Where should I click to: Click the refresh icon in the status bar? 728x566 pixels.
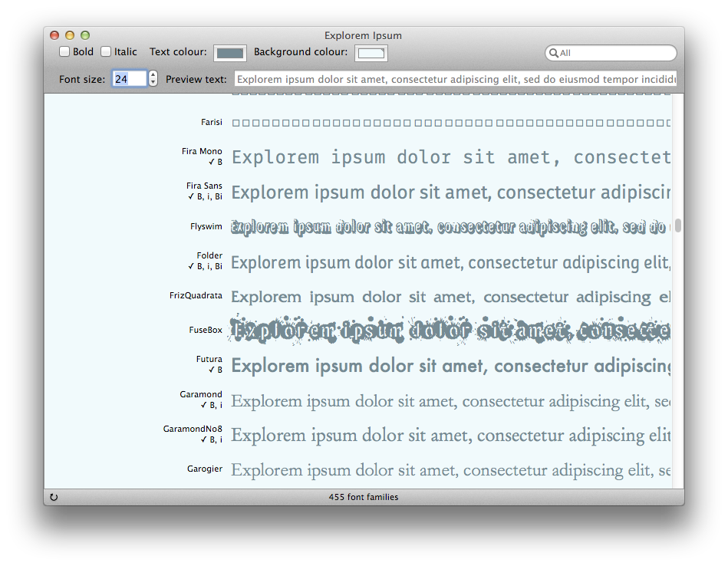point(54,497)
